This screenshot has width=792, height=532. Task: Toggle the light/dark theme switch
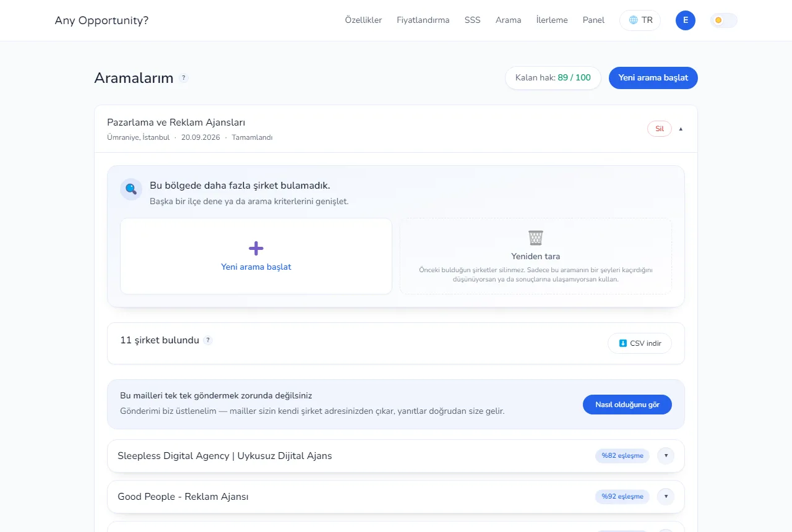pos(724,20)
